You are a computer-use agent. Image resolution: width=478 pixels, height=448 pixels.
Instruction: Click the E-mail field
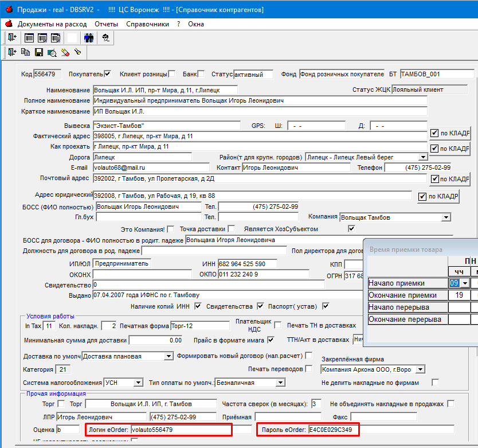click(x=151, y=167)
